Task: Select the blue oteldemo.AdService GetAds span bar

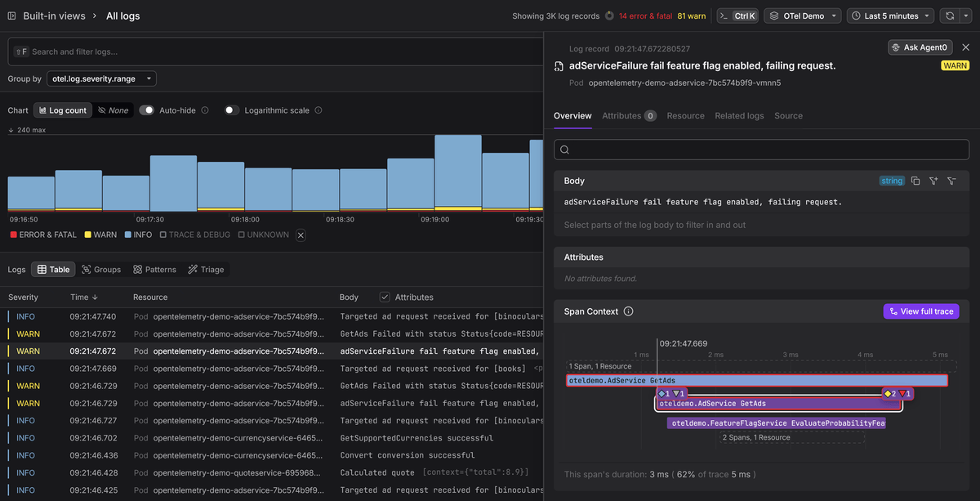Action: 756,380
